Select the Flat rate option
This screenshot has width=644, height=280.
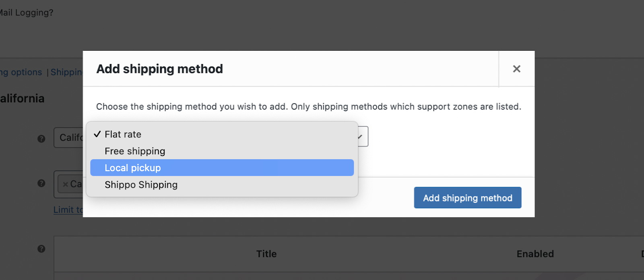(x=123, y=134)
